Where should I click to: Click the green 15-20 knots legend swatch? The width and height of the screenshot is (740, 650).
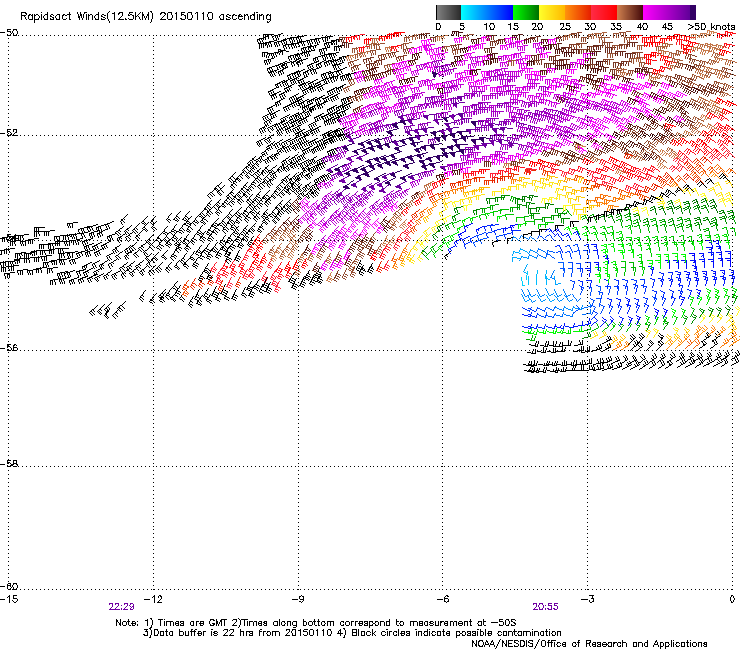coord(526,12)
